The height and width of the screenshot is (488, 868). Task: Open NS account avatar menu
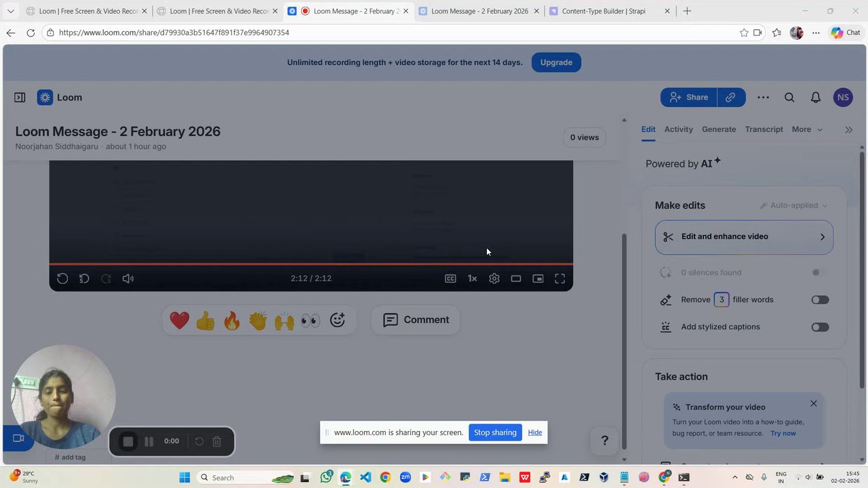[x=843, y=98]
